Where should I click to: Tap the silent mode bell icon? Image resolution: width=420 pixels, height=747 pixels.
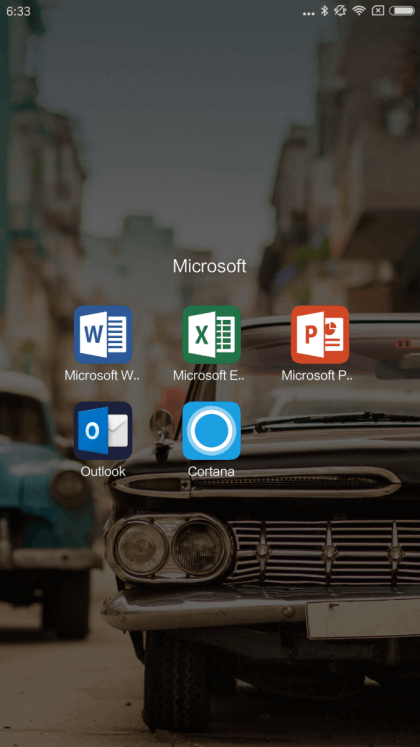point(340,10)
